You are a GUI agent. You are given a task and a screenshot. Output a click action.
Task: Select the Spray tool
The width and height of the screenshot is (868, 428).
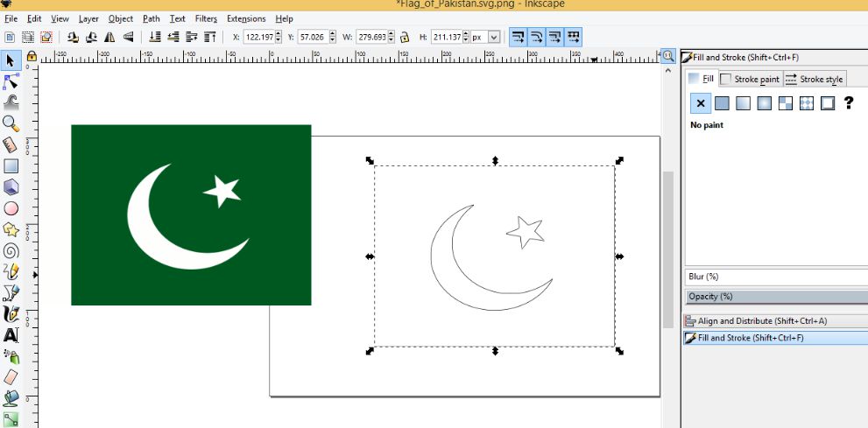[11, 356]
